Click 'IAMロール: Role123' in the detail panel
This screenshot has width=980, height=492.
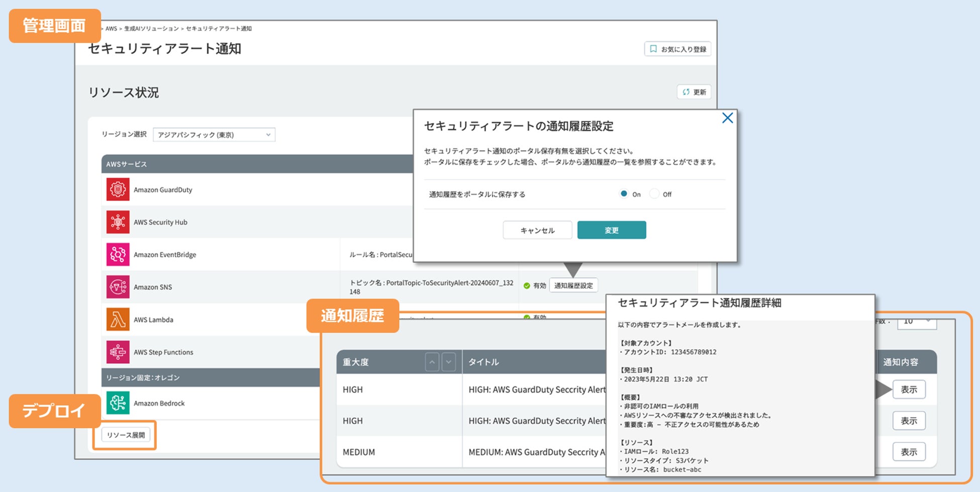pos(656,451)
